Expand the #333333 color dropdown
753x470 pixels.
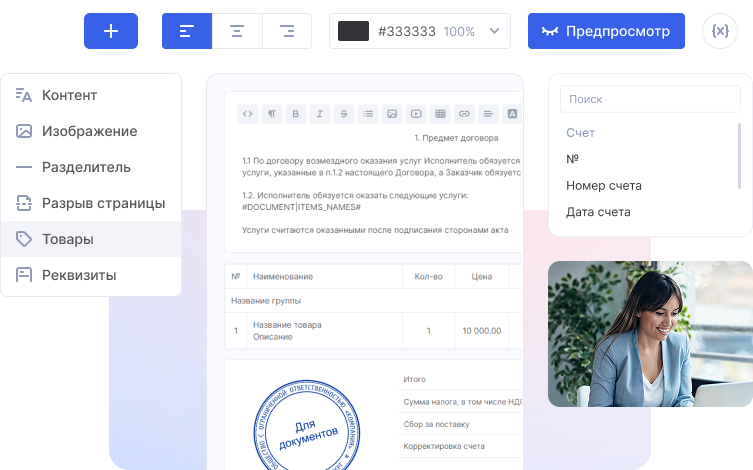[x=494, y=31]
